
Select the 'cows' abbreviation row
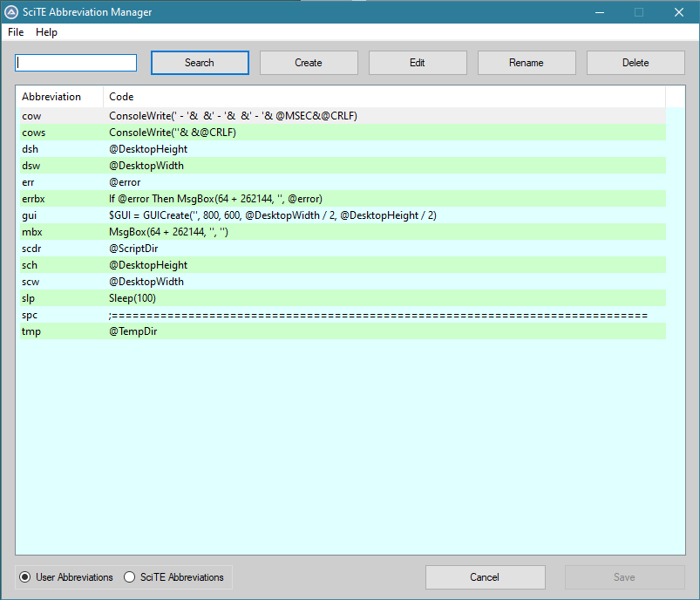(343, 133)
